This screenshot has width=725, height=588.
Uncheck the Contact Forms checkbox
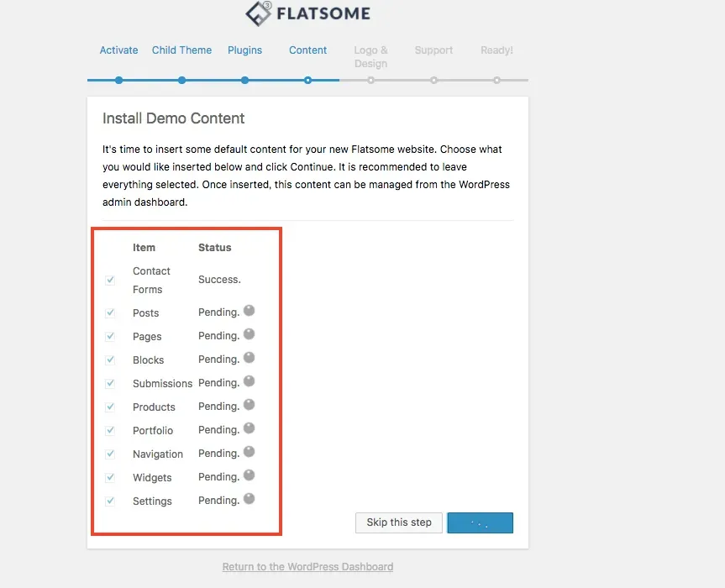[110, 280]
